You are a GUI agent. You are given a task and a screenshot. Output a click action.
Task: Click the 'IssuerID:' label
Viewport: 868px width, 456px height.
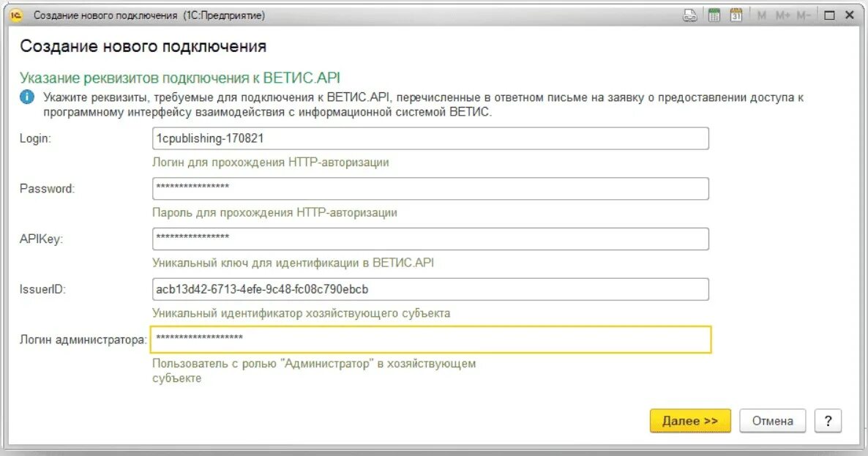42,289
